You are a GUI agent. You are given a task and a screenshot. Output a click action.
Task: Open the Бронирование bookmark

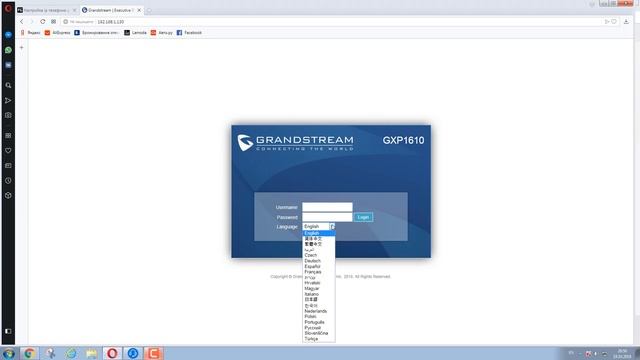tap(97, 33)
